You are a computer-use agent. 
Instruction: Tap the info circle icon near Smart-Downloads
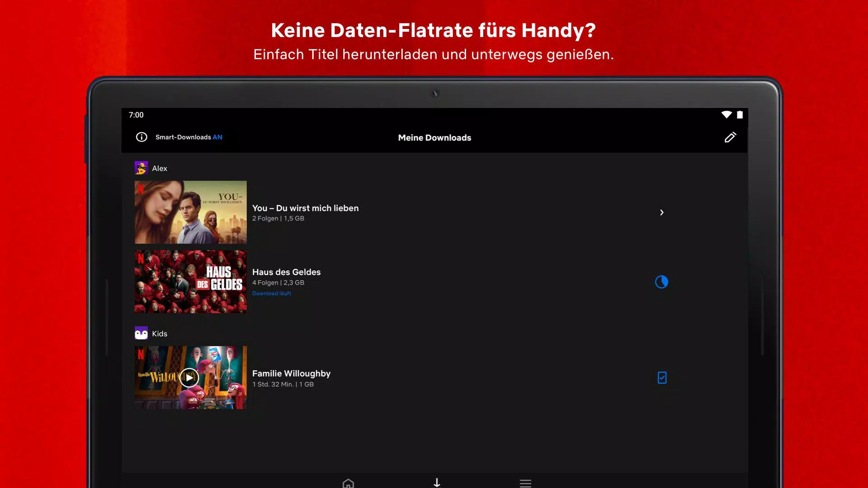[142, 137]
